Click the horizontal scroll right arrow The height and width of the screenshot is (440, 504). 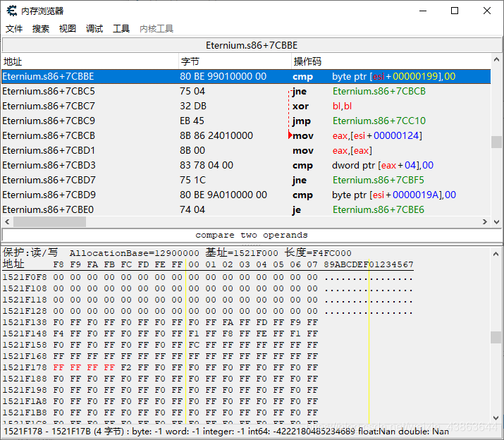[485, 222]
